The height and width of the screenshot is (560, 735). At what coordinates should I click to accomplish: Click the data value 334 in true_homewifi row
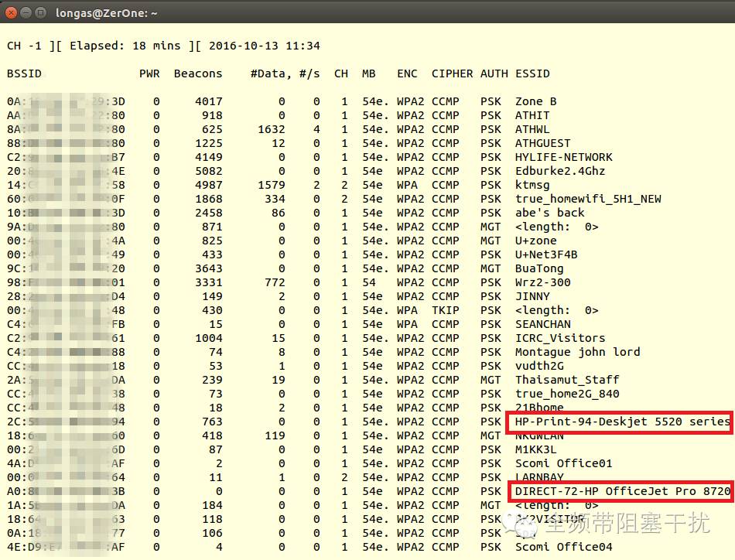(x=275, y=199)
